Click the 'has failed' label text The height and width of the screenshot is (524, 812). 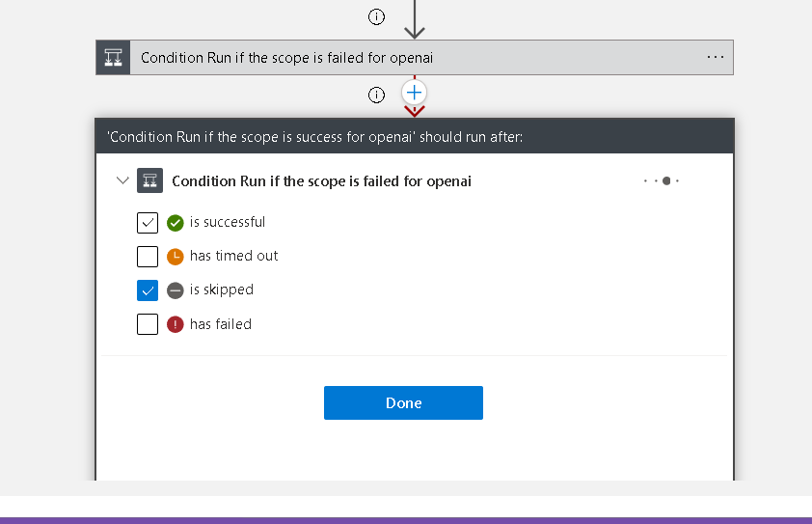coord(221,324)
